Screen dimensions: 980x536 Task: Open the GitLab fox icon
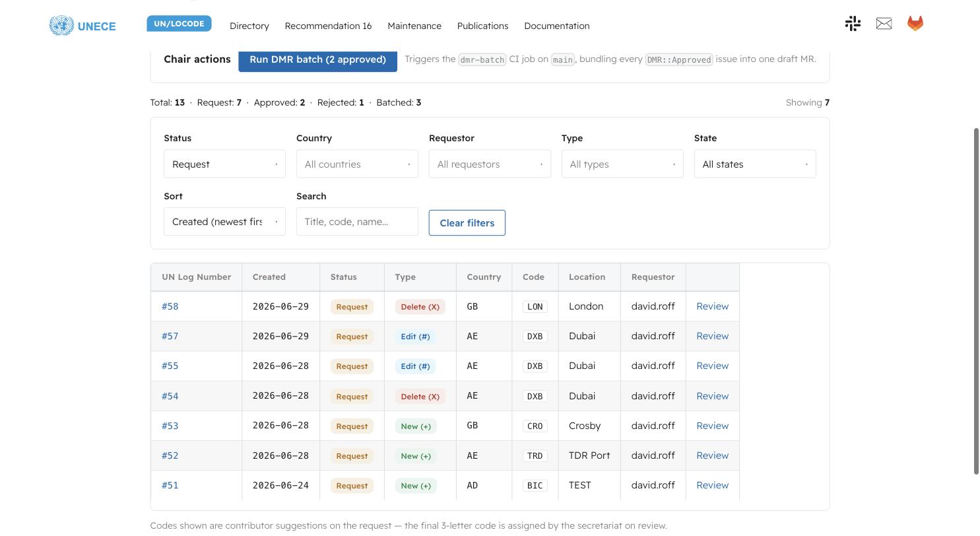coord(915,24)
